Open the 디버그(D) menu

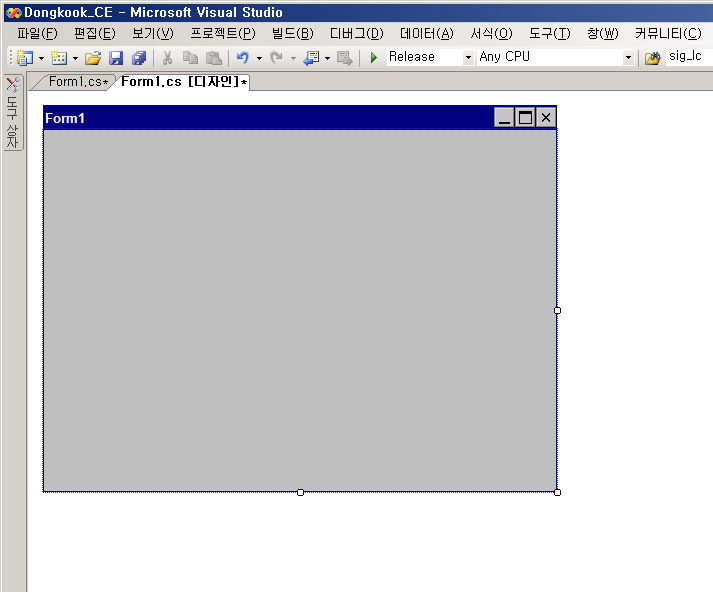(356, 34)
